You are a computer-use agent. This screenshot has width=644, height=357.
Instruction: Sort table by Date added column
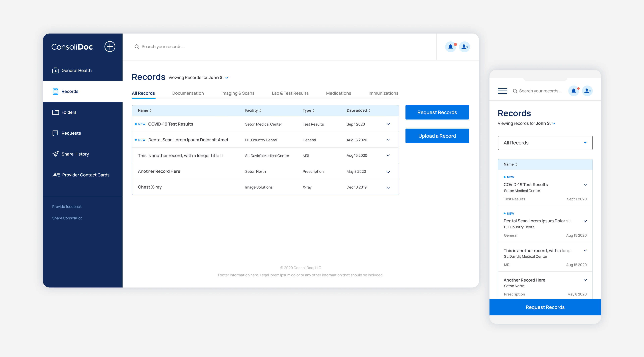tap(359, 110)
